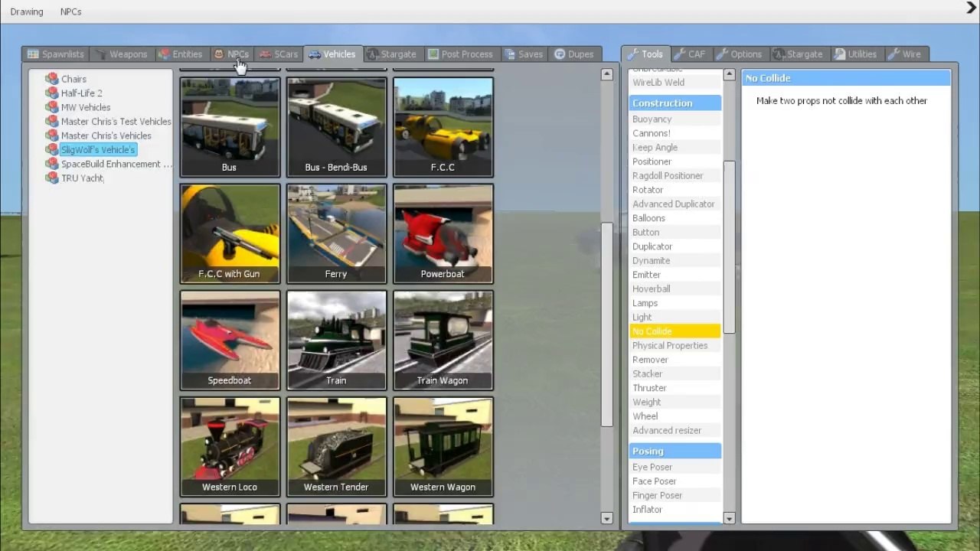Image resolution: width=980 pixels, height=551 pixels.
Task: Click the face icon on the NPCs tab
Action: click(x=219, y=54)
